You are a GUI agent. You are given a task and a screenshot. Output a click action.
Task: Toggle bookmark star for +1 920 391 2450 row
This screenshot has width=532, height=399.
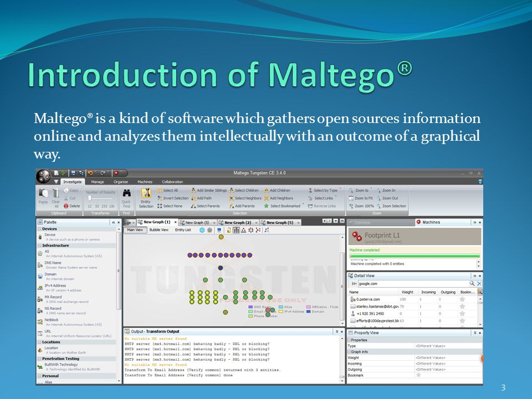click(462, 314)
